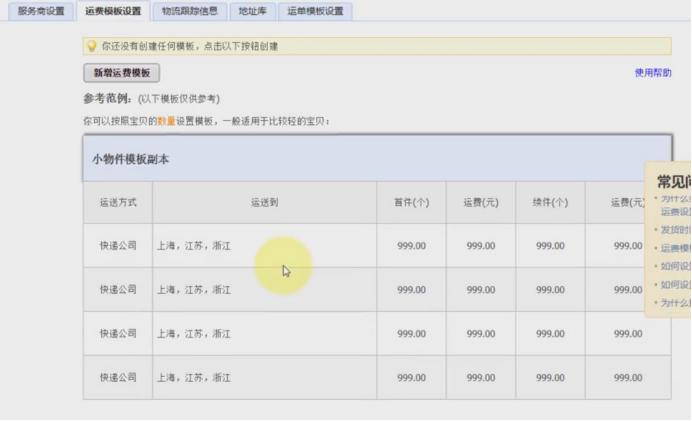Click the 新增运费模板 button
The height and width of the screenshot is (421, 692).
[x=121, y=73]
